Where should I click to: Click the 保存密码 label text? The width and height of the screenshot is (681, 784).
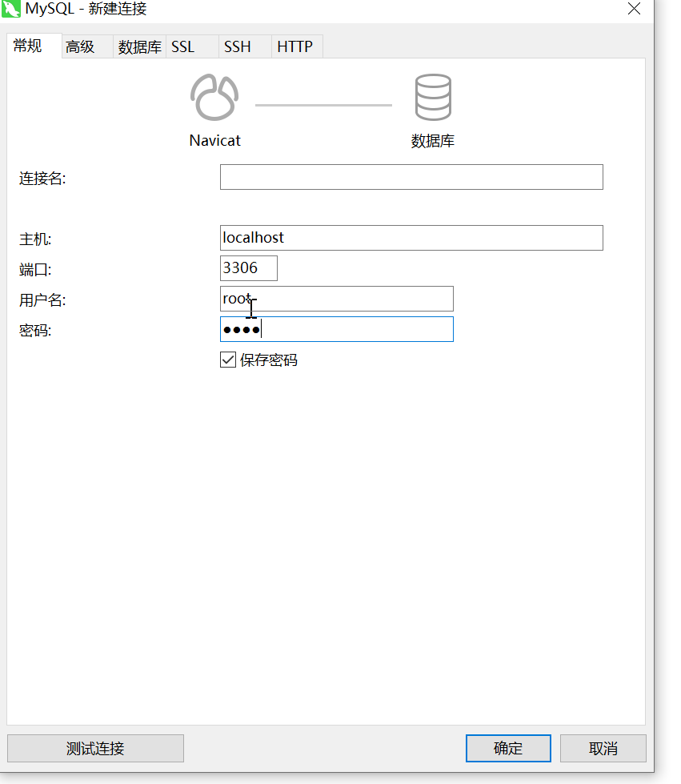pyautogui.click(x=268, y=360)
